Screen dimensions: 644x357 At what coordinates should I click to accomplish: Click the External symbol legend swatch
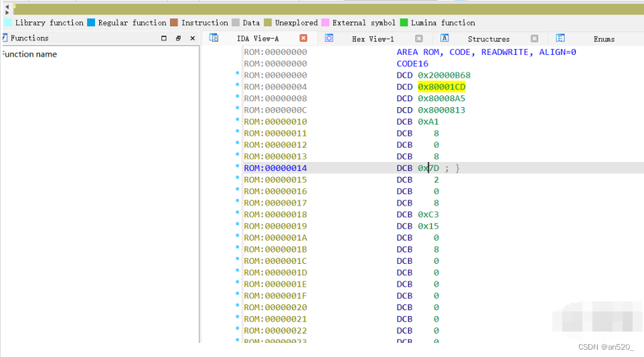325,23
